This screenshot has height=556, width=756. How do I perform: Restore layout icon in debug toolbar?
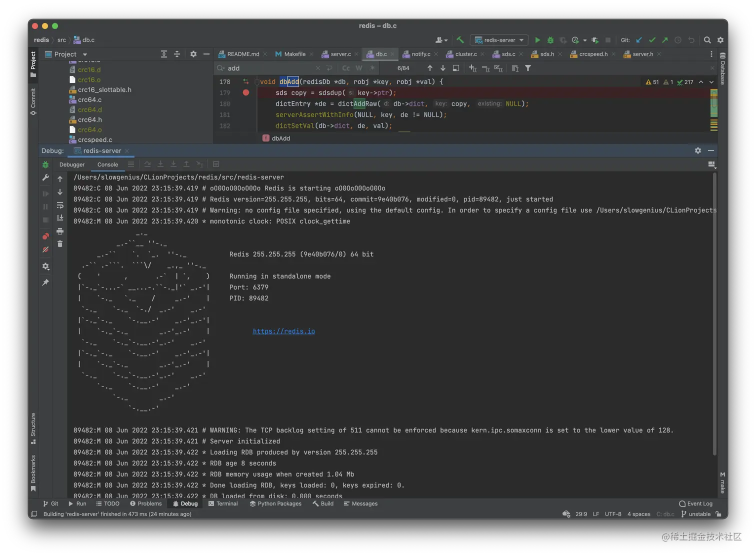point(711,164)
